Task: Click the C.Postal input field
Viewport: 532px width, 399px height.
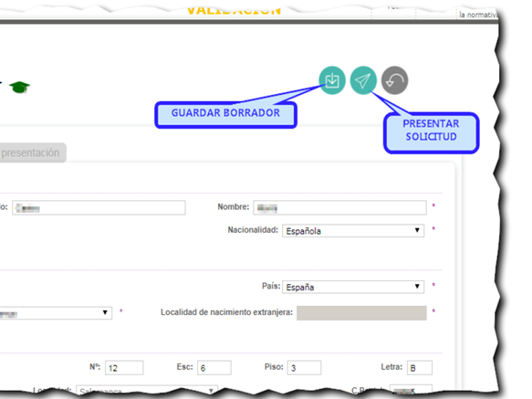Action: point(411,390)
